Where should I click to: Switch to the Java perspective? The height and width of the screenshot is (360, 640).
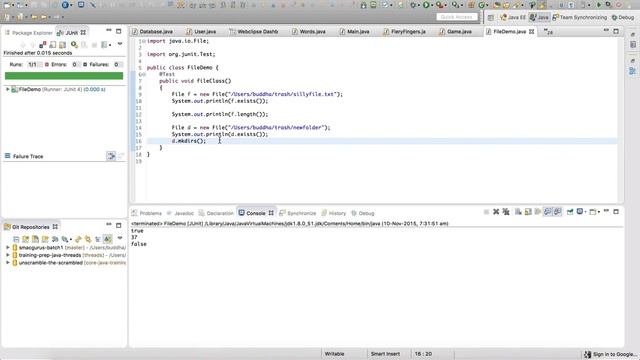540,17
